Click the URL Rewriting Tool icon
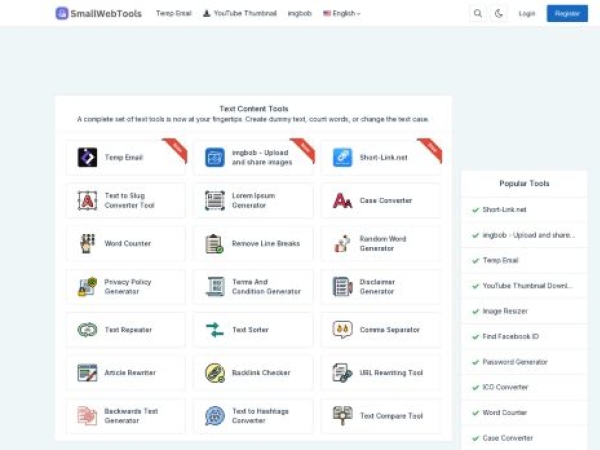 342,373
